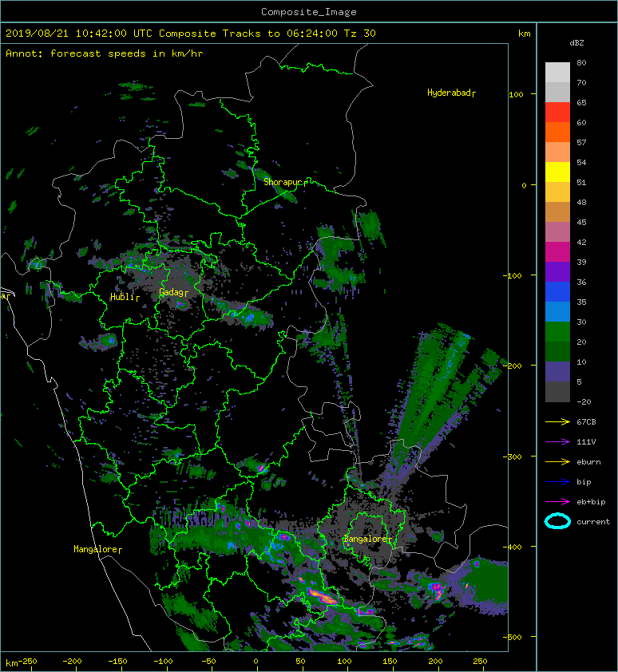
Task: Click the cyan current ellipse legend icon
Action: [557, 521]
